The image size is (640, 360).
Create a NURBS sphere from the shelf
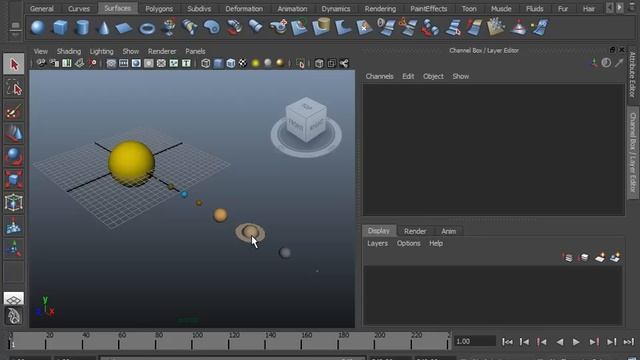point(38,27)
